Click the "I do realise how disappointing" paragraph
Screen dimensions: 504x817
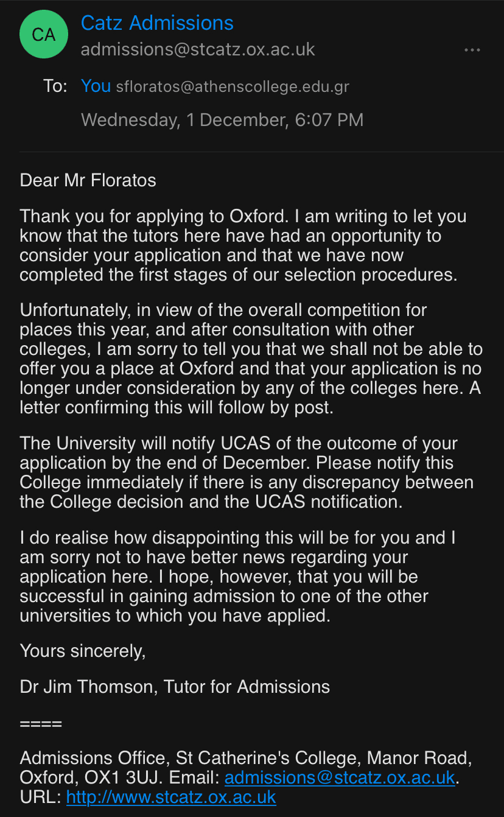[237, 577]
